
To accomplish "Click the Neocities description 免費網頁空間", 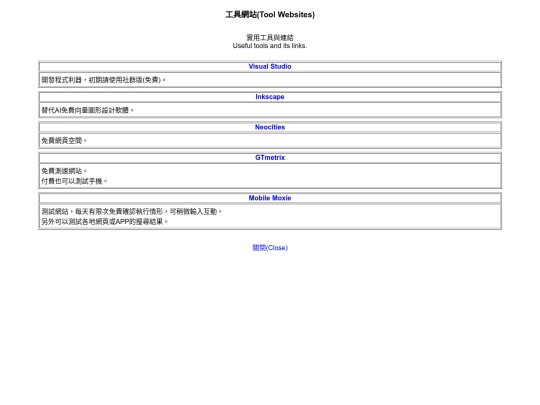I will point(64,141).
